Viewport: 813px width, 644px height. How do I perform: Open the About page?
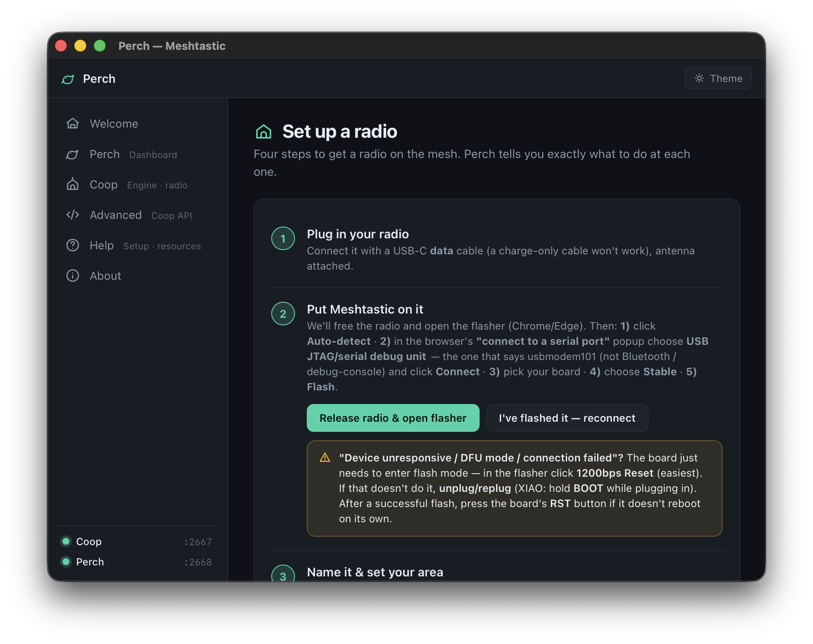point(137,276)
